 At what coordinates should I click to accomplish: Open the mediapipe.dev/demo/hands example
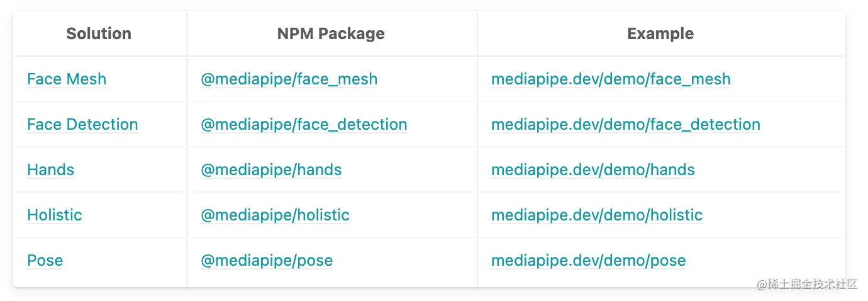click(x=593, y=170)
